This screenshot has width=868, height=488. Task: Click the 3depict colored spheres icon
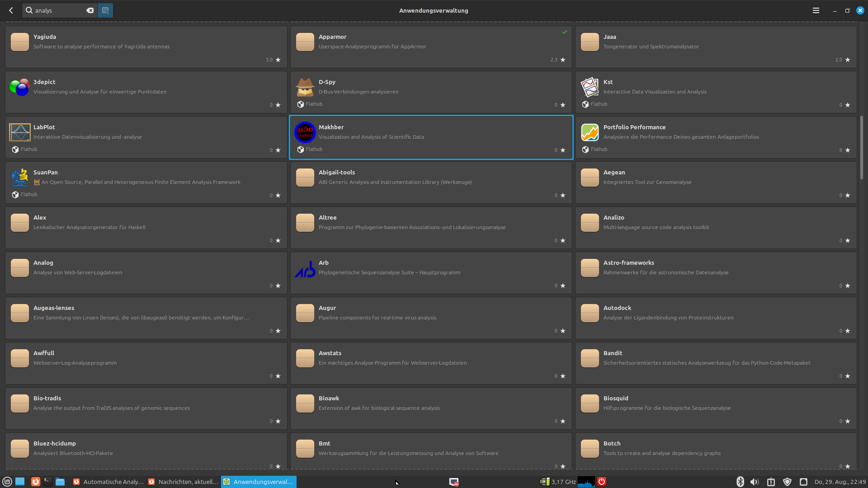pos(20,87)
